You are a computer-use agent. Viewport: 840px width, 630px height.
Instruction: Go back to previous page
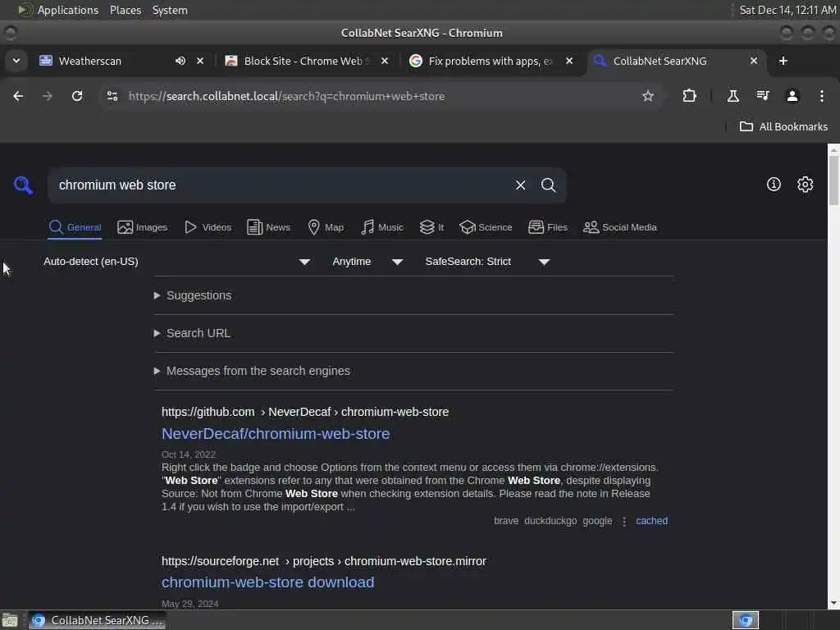tap(18, 97)
